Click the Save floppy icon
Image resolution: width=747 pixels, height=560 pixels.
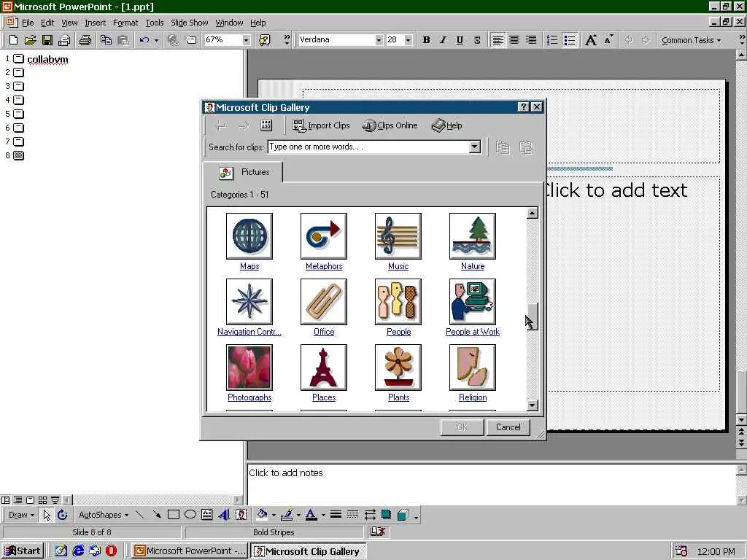pos(47,40)
